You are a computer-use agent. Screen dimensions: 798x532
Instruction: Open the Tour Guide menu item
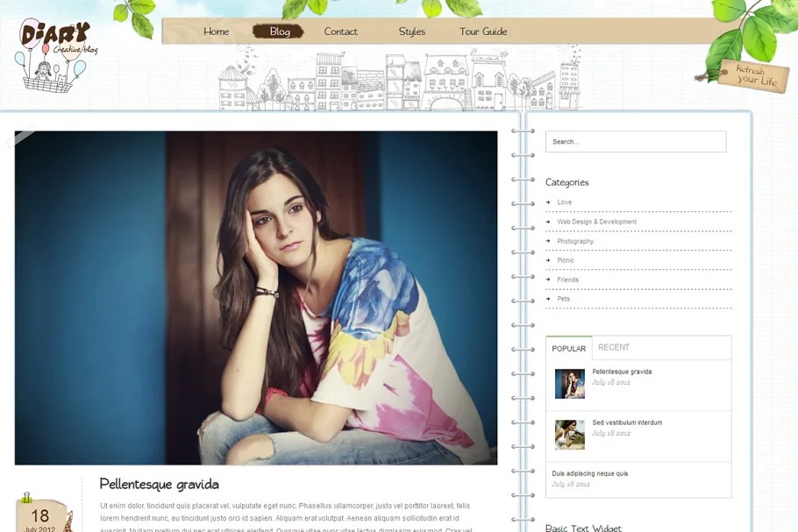pos(483,32)
